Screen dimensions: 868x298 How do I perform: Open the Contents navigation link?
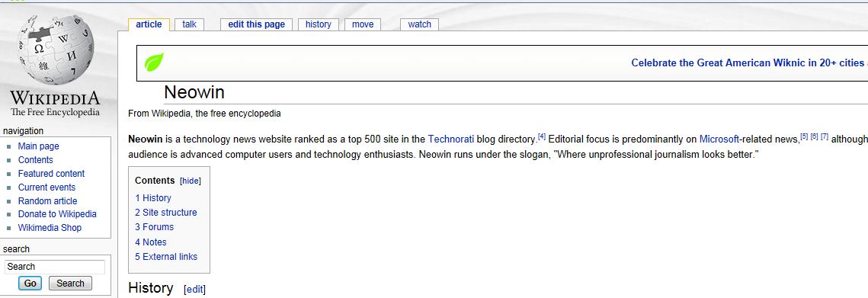pyautogui.click(x=35, y=160)
